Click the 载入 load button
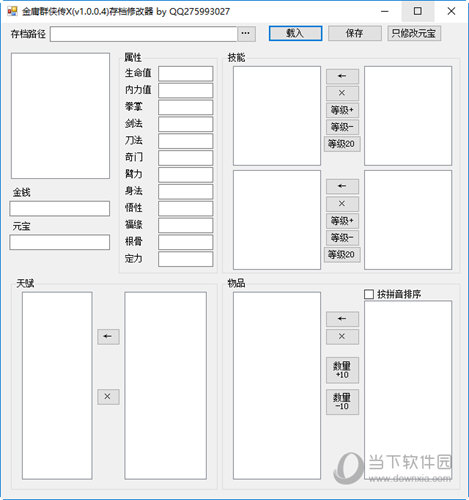The width and height of the screenshot is (469, 500). click(295, 33)
